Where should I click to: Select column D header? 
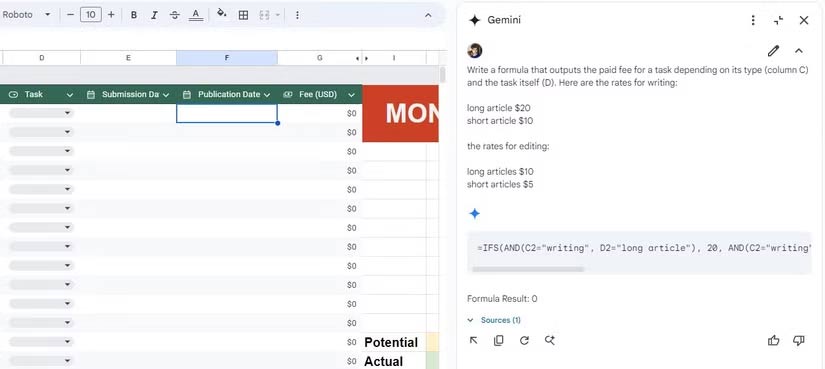[x=42, y=58]
